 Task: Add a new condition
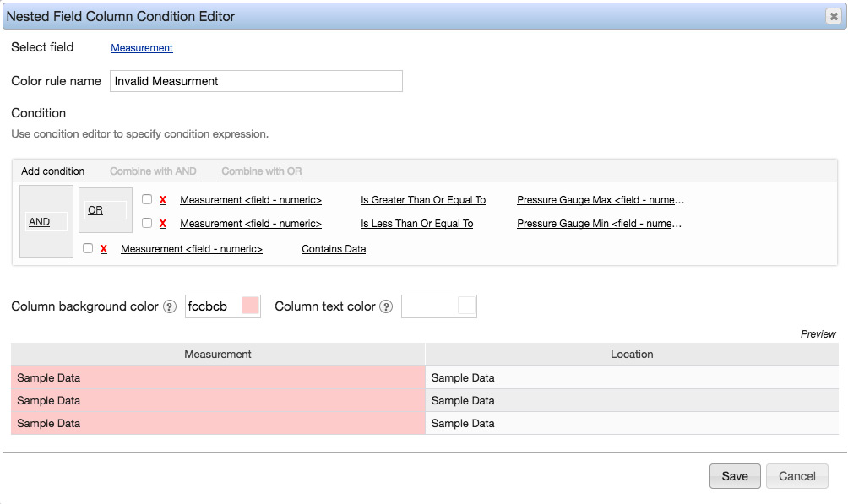point(52,171)
